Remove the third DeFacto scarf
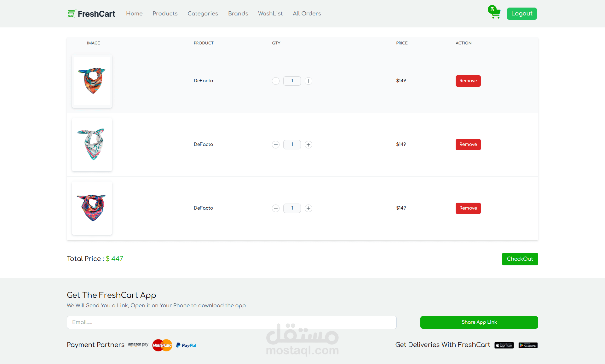Viewport: 605px width, 364px height. pos(468,208)
